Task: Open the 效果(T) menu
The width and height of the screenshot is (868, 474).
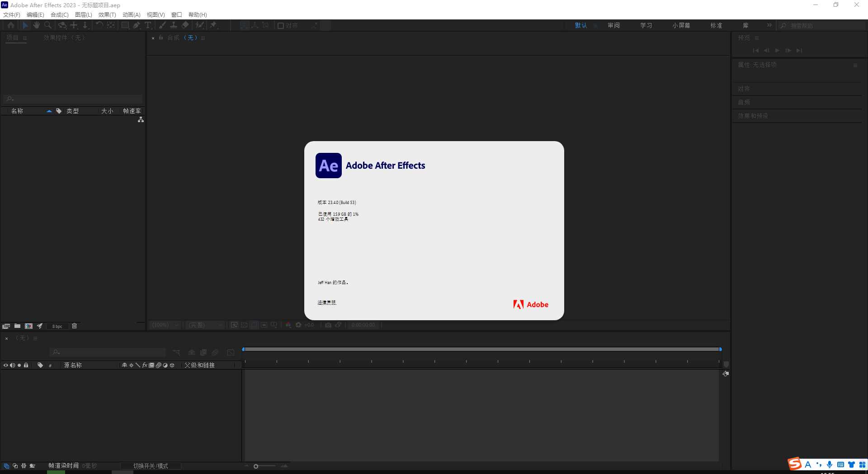Action: coord(107,15)
